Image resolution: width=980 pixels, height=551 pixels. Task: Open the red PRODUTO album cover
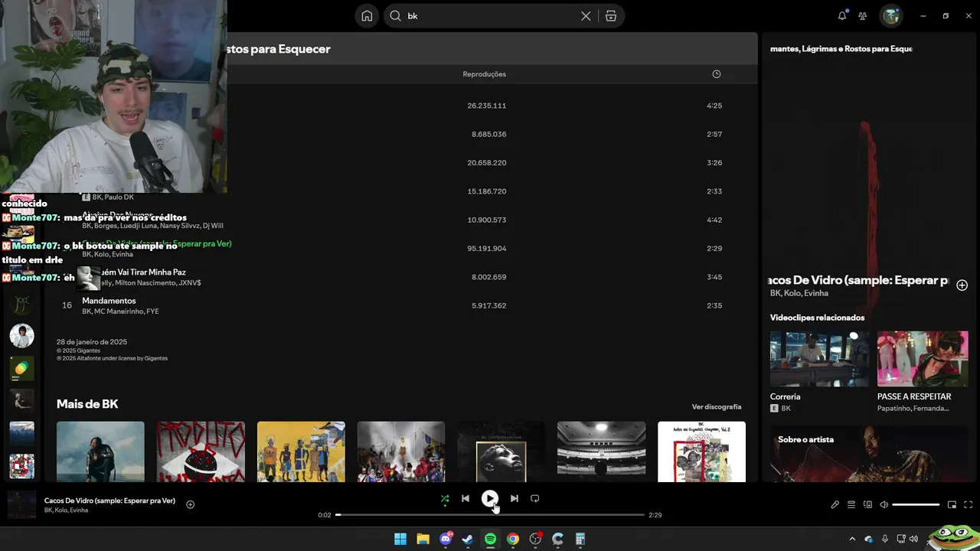click(x=201, y=452)
